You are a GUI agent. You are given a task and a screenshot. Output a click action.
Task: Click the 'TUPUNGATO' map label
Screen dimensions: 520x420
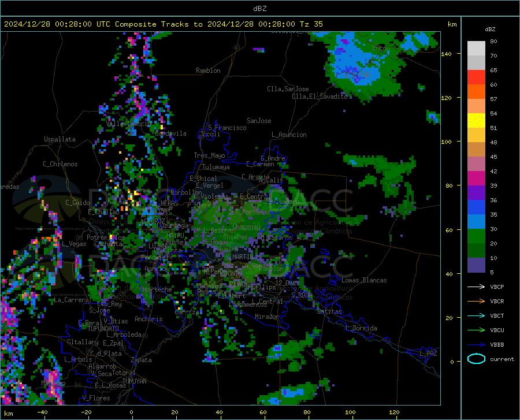(x=103, y=329)
